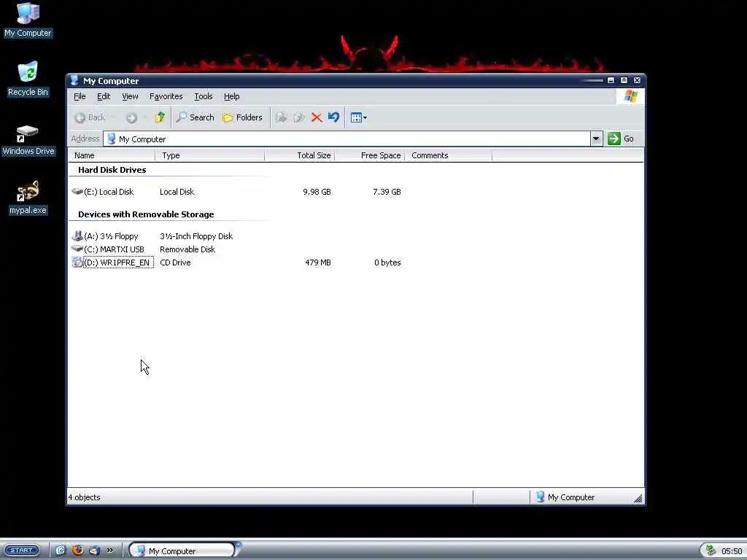Select the Recycle Bin desktop icon
Screen dimensions: 747x560
[x=28, y=79]
